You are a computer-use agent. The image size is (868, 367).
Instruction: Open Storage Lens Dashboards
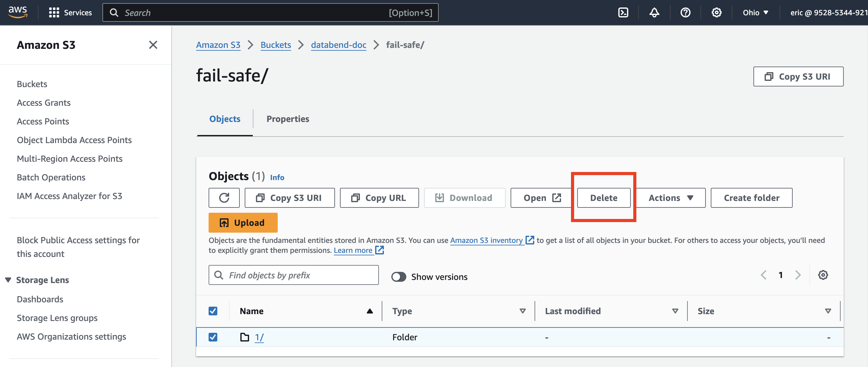(40, 299)
